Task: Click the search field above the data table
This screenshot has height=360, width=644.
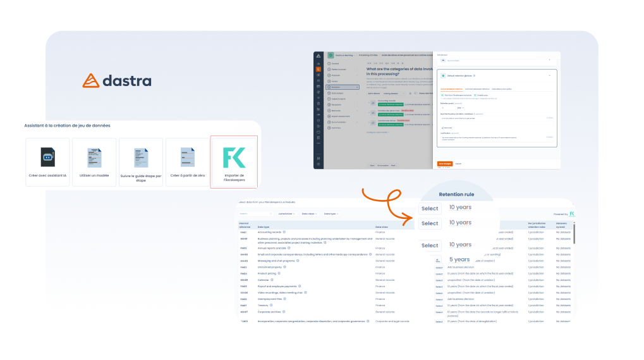Action: coord(255,214)
